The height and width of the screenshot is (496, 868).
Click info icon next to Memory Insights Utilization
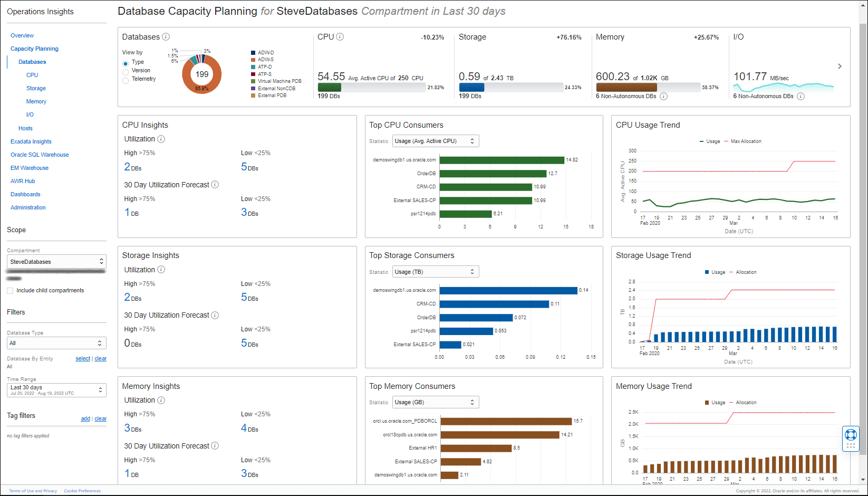point(161,400)
